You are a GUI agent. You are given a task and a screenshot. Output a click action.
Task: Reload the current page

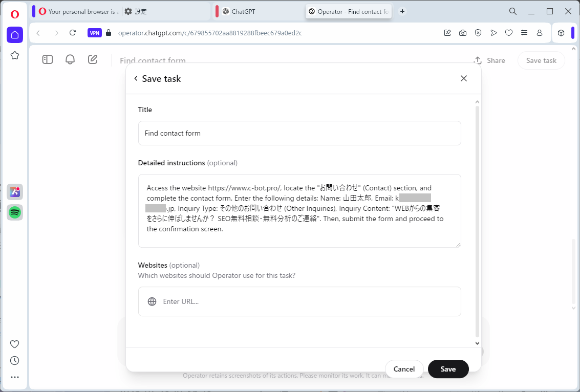tap(73, 33)
